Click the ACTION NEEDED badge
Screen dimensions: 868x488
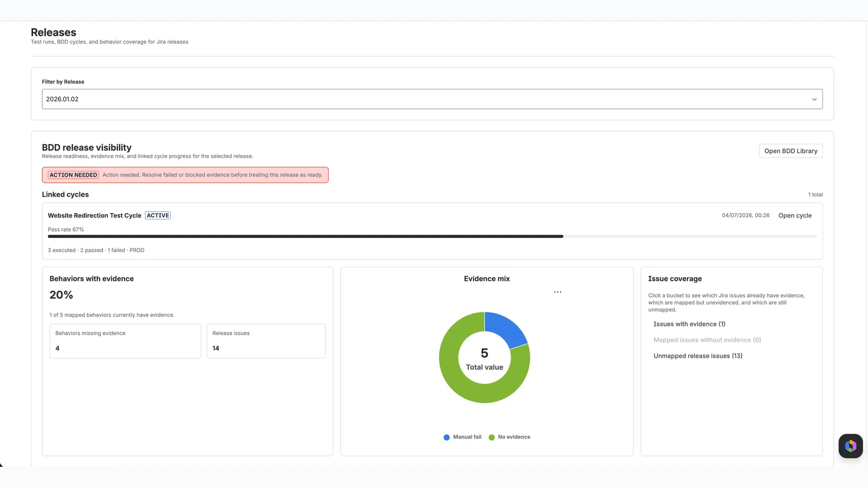tap(73, 175)
